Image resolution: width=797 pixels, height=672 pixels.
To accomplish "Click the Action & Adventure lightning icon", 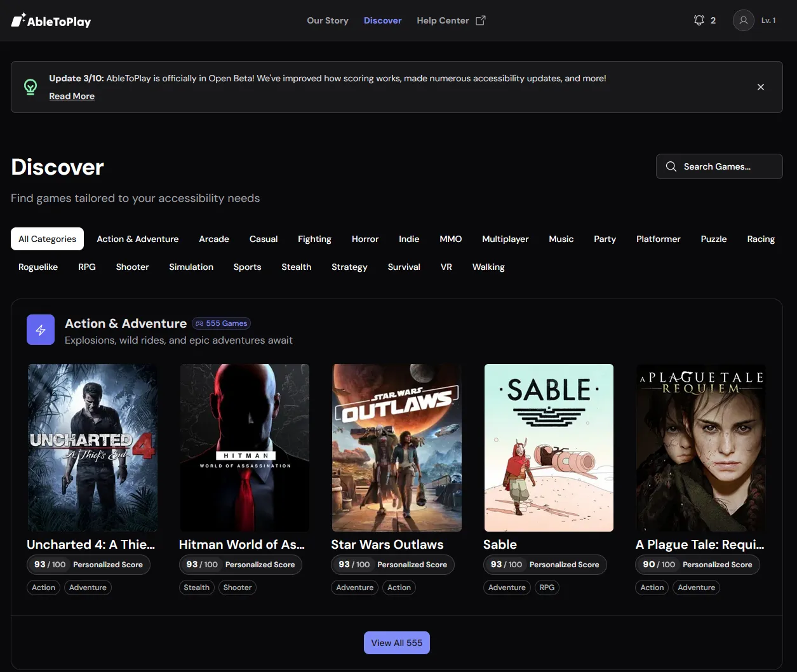I will [41, 330].
